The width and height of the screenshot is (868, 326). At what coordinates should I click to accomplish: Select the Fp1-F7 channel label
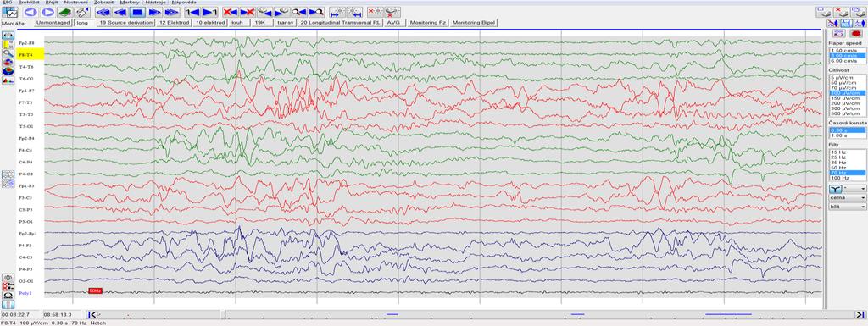click(x=26, y=91)
